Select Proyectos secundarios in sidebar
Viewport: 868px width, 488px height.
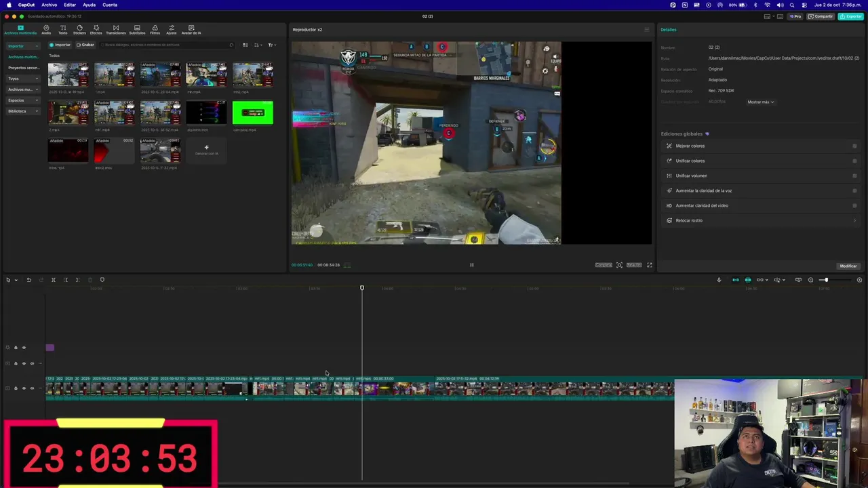(24, 68)
